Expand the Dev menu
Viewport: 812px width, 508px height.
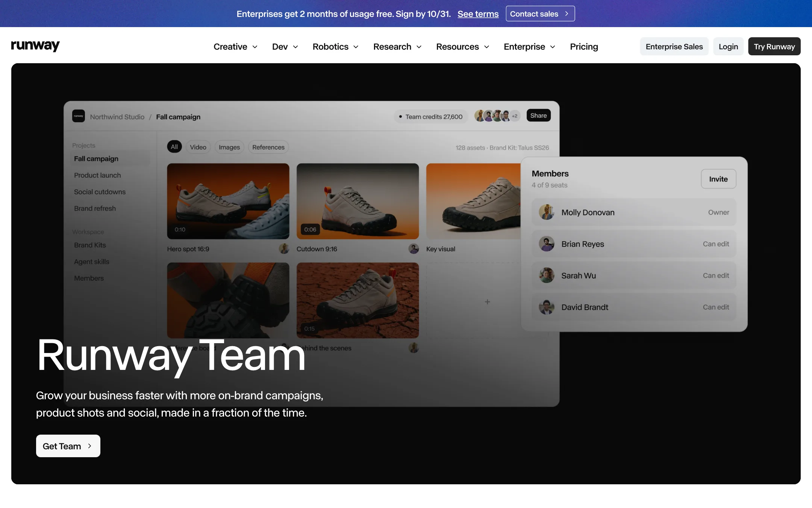285,47
